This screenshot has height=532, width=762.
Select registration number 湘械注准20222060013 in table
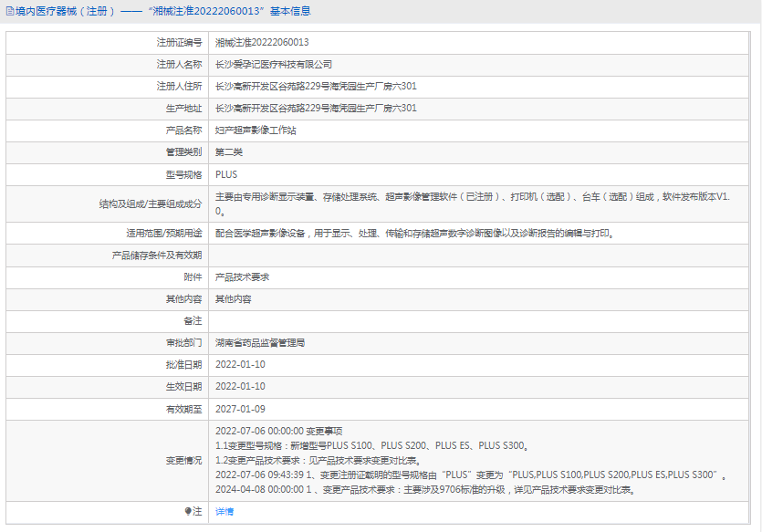click(x=262, y=42)
